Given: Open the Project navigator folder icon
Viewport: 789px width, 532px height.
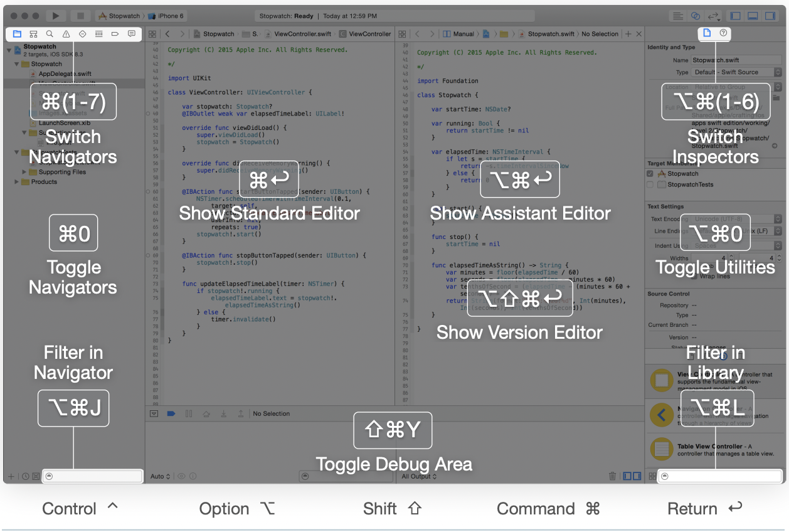Looking at the screenshot, I should click(x=17, y=34).
